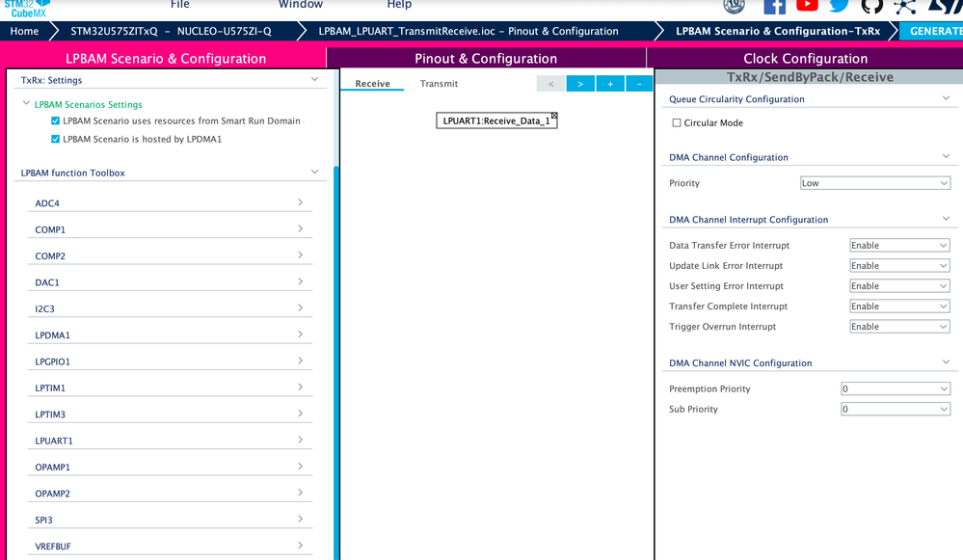The width and height of the screenshot is (963, 560).
Task: Collapse the LPBAM Scenarios Settings tree node
Action: click(x=26, y=103)
